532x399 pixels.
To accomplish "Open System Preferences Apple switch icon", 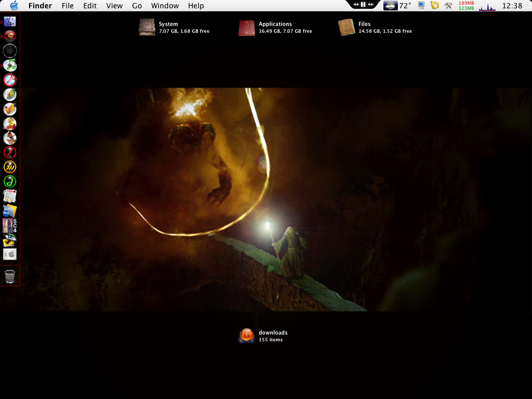I will (10, 254).
